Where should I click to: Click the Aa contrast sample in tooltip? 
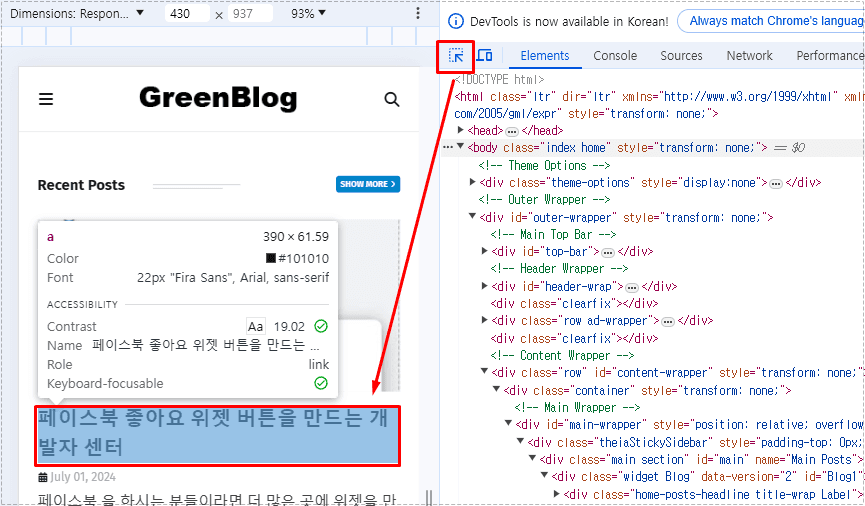click(x=255, y=326)
